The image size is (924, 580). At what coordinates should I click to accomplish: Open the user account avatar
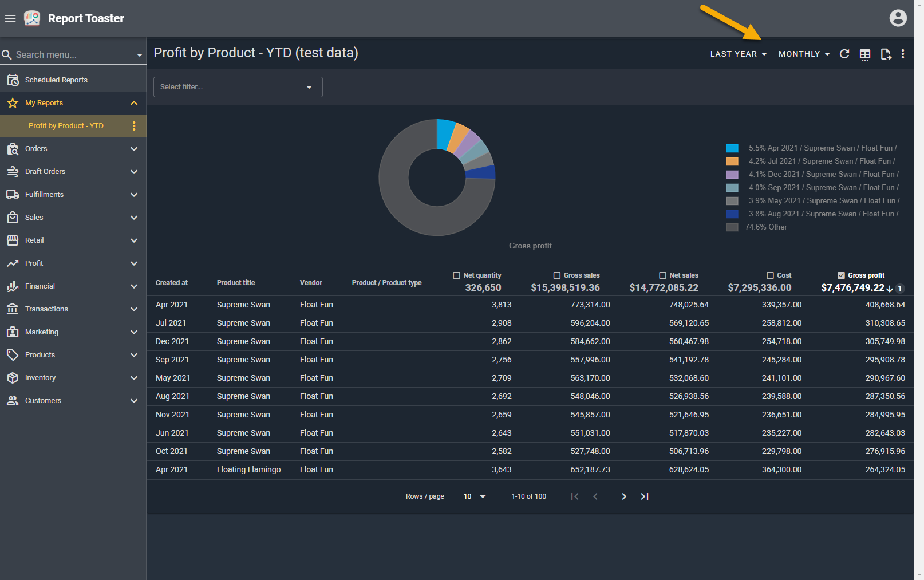click(898, 18)
